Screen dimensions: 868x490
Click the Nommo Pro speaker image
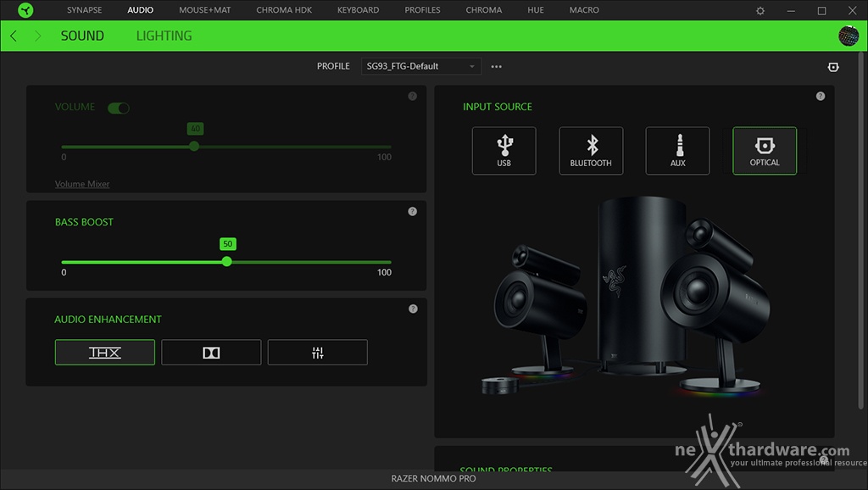coord(626,296)
